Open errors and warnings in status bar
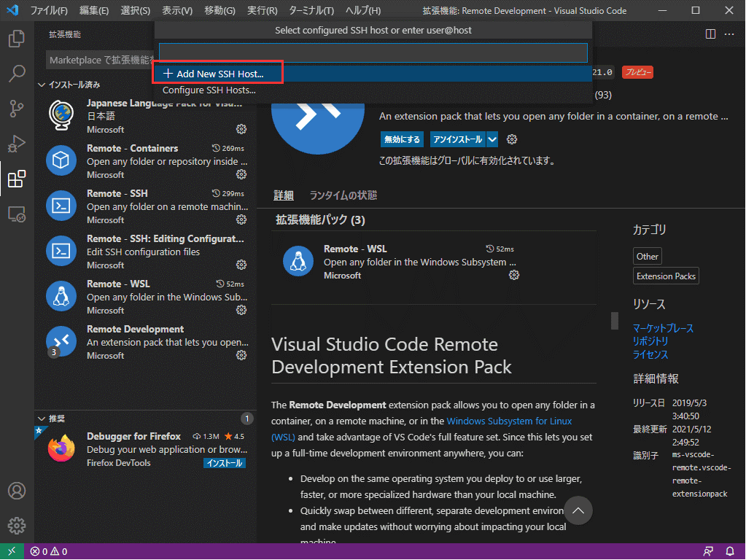This screenshot has width=746, height=560. pos(49,551)
